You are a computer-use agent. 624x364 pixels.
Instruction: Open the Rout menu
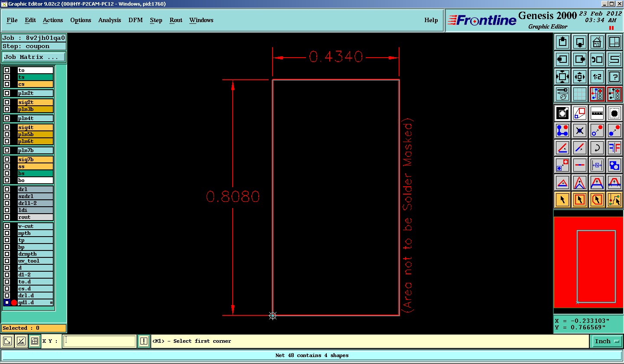point(176,20)
